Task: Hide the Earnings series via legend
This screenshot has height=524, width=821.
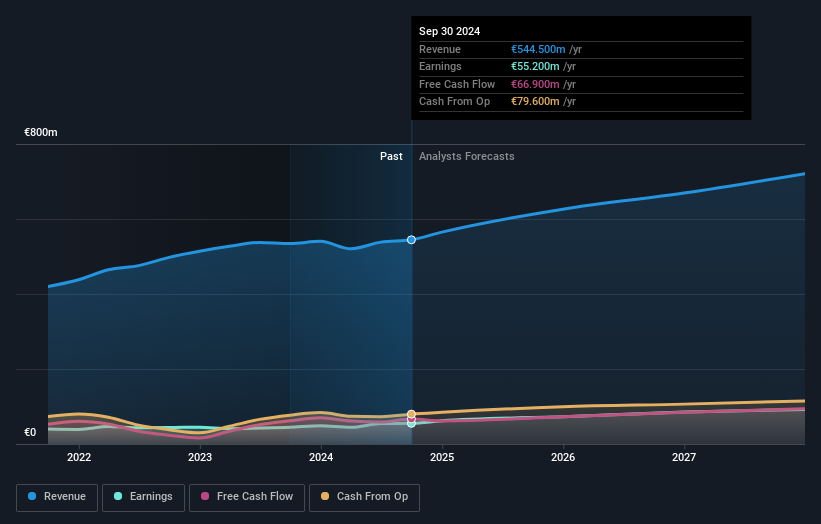Action: click(143, 496)
